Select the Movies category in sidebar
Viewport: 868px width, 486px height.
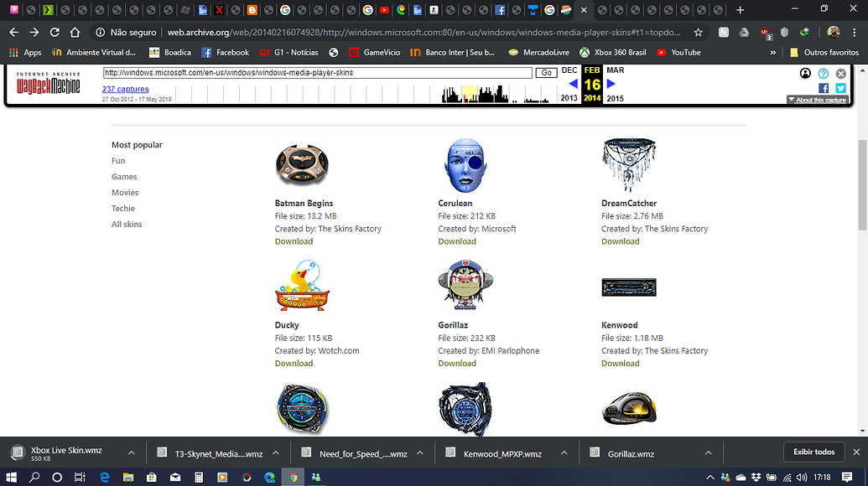coord(125,192)
